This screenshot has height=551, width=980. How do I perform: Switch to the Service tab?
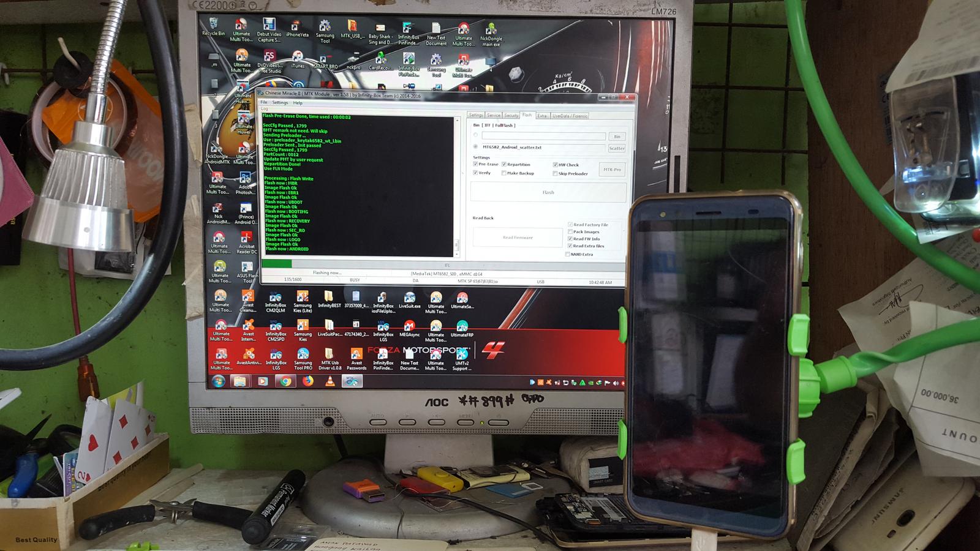click(x=494, y=115)
